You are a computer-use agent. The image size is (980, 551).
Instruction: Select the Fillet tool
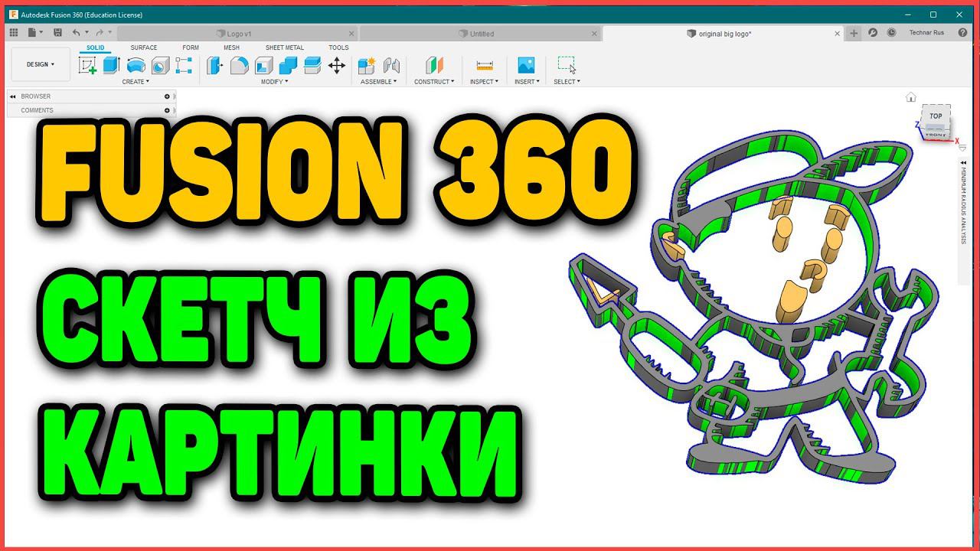click(239, 65)
